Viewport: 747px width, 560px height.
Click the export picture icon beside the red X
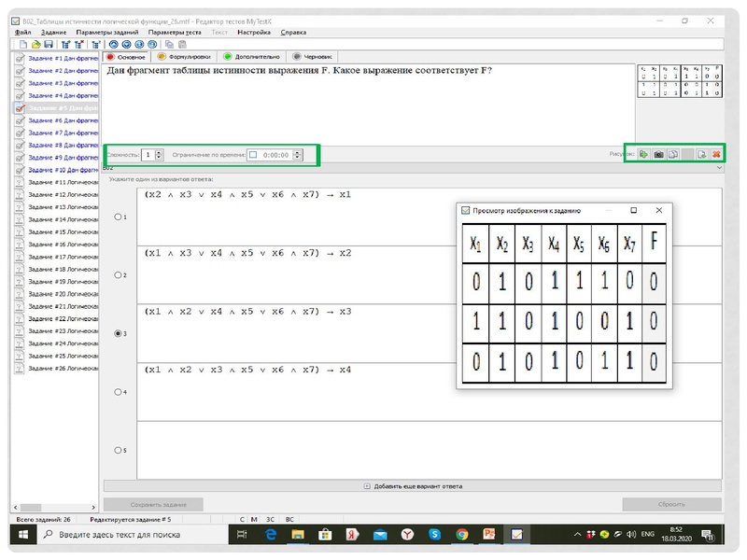(x=701, y=154)
